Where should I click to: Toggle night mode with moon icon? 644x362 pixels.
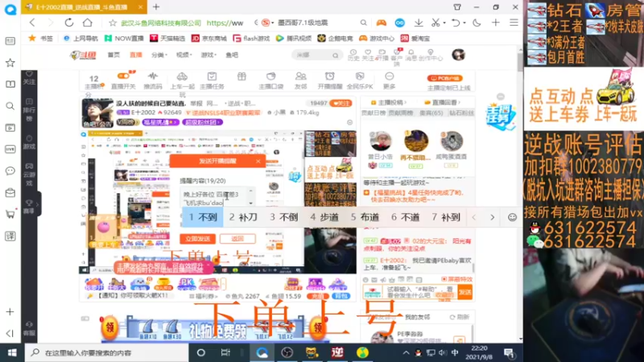[x=477, y=23]
